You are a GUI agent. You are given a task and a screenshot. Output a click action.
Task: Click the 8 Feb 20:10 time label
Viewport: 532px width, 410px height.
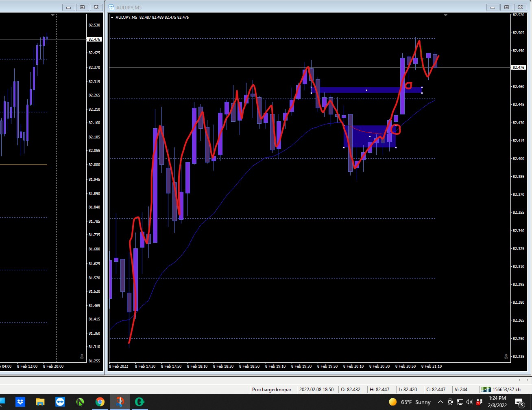point(353,366)
